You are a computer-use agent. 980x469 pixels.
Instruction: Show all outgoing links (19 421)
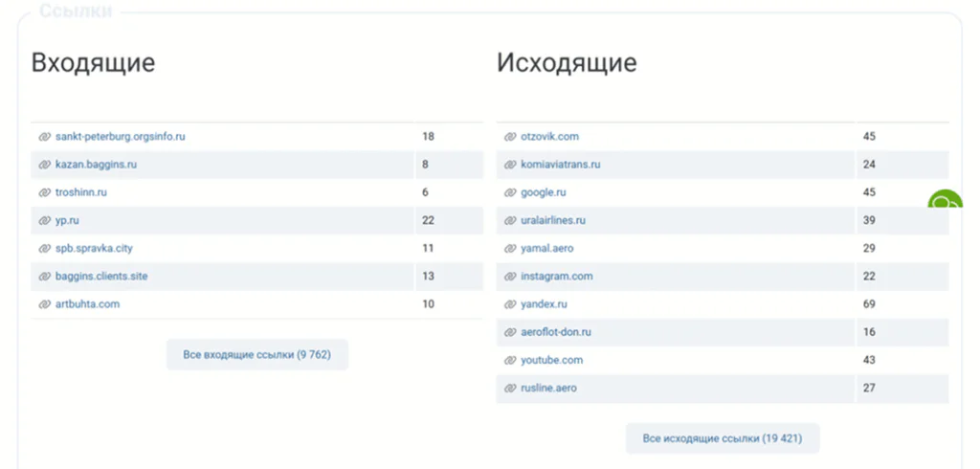point(722,439)
